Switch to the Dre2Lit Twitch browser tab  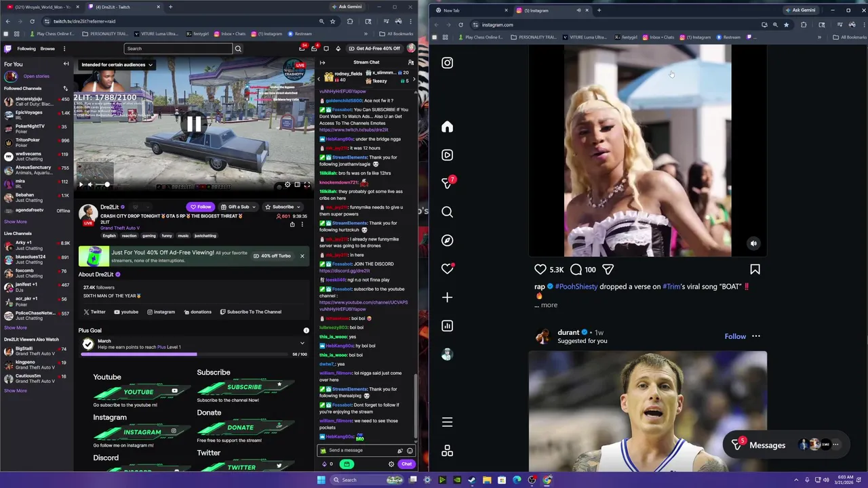pos(125,7)
